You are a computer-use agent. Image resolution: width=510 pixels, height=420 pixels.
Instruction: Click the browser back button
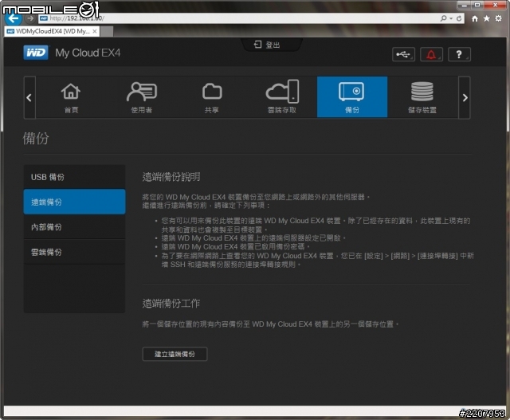pos(14,18)
